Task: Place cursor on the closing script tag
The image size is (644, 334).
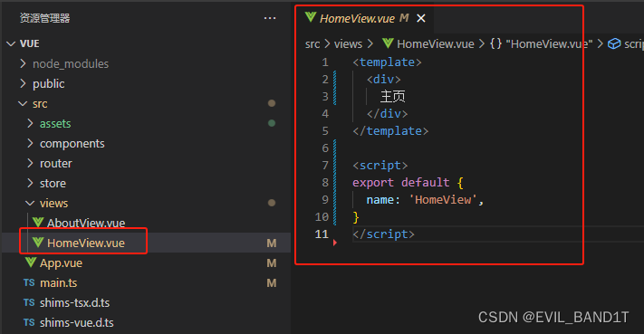Action: click(x=384, y=234)
